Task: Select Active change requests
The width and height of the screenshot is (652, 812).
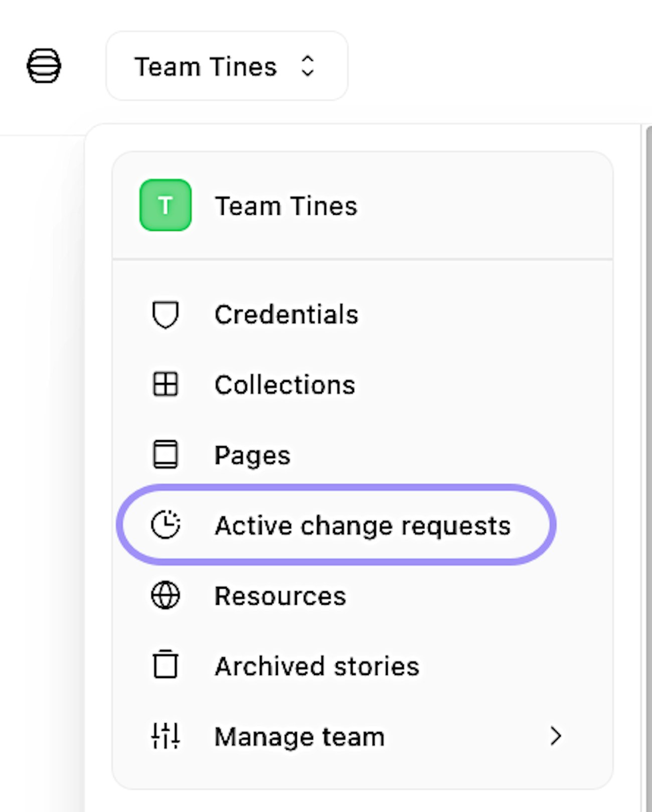Action: click(362, 525)
